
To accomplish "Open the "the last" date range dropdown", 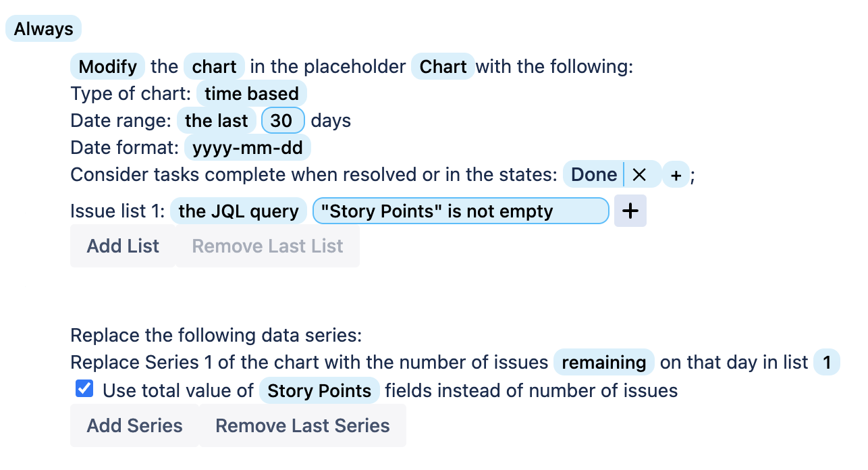I will [216, 120].
